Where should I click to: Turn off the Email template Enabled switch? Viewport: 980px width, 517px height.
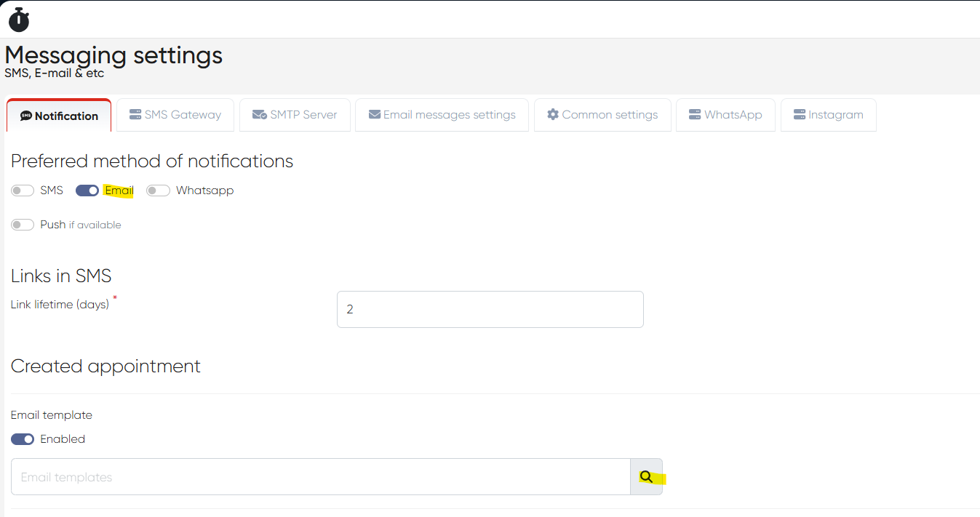pos(23,439)
